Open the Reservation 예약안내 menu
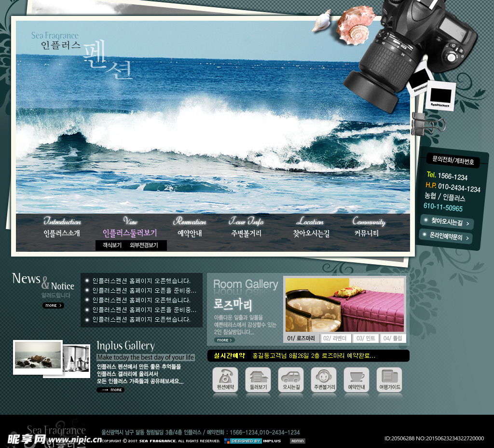The image size is (494, 448). click(190, 227)
